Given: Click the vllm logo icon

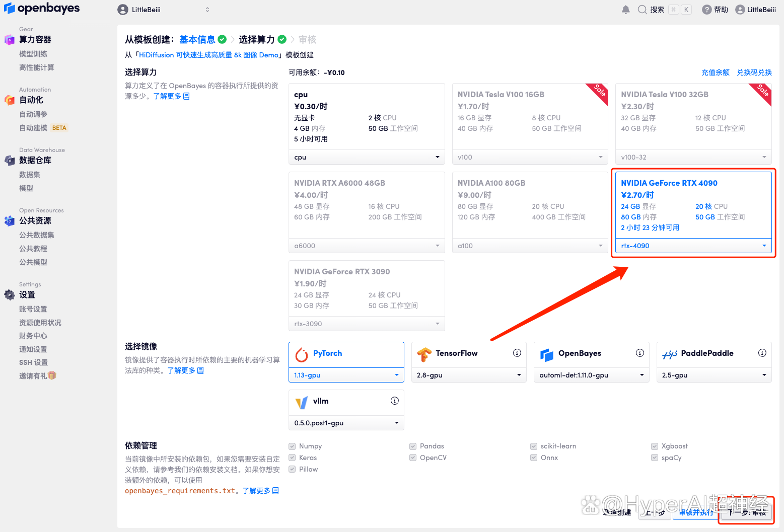Looking at the screenshot, I should pos(302,403).
